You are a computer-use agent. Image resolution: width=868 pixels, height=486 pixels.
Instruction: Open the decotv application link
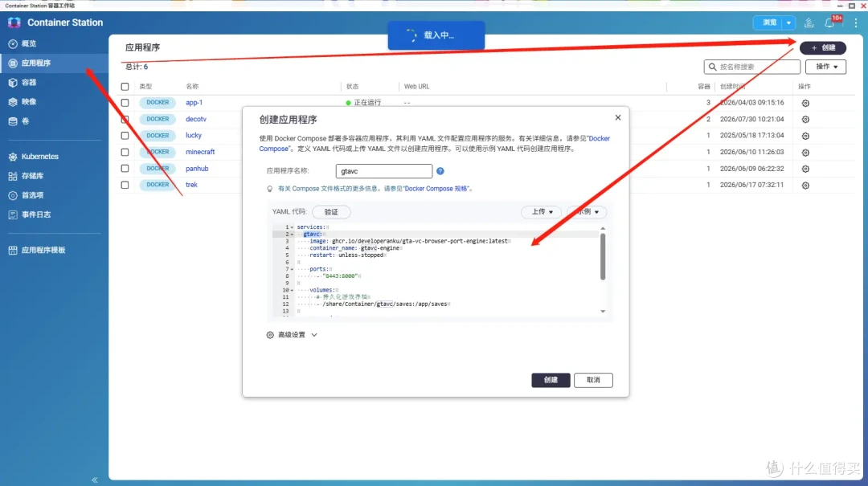(x=196, y=119)
